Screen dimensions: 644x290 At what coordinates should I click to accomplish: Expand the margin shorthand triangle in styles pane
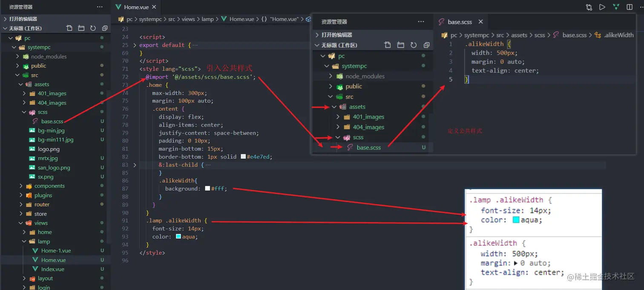click(516, 263)
